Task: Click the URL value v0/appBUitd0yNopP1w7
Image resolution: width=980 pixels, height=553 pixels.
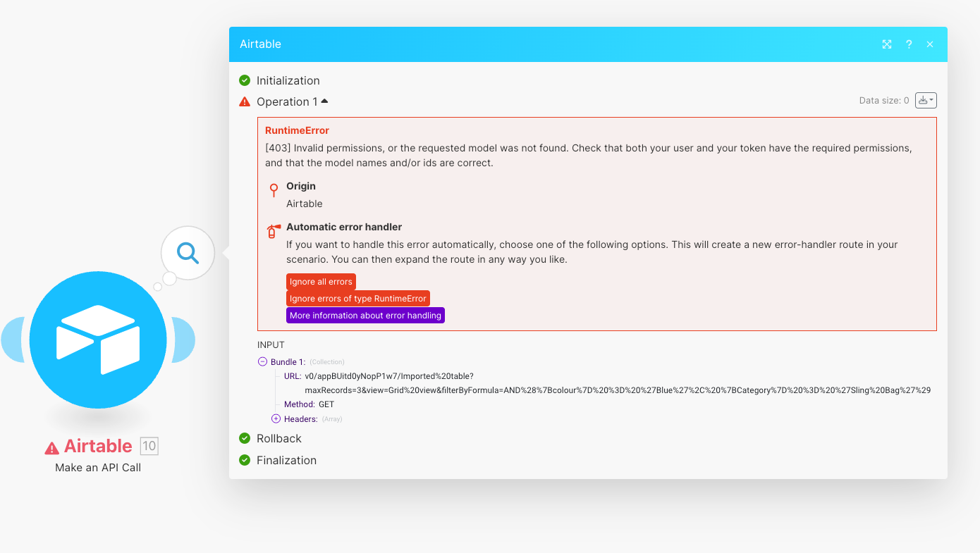Action: tap(618, 383)
